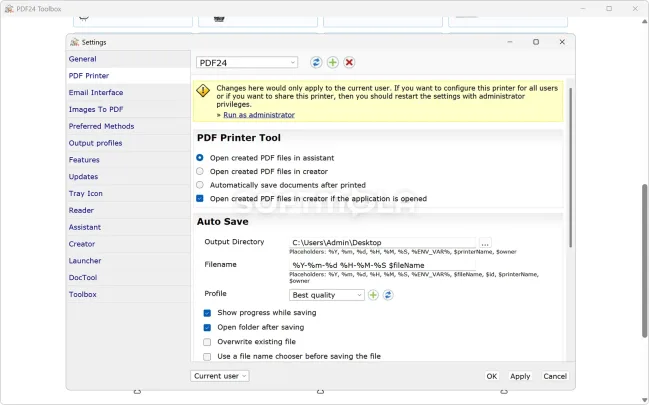Open Preferred Methods settings
Viewport: 649px width, 405px height.
click(x=128, y=126)
